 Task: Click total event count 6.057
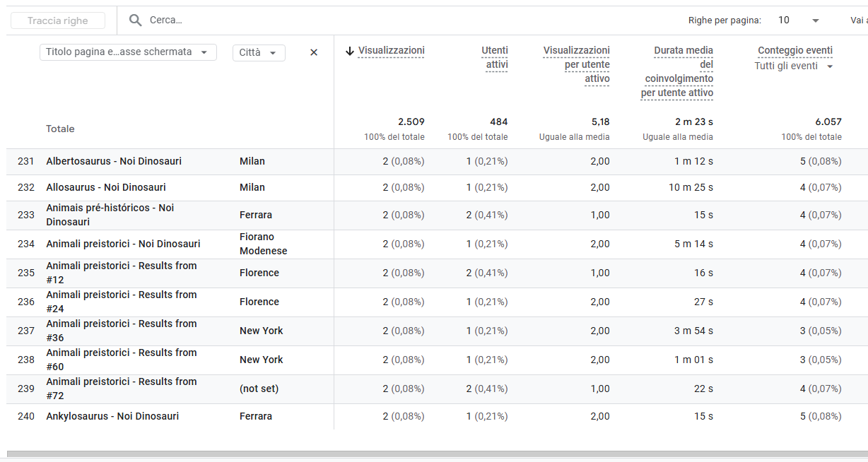[828, 122]
